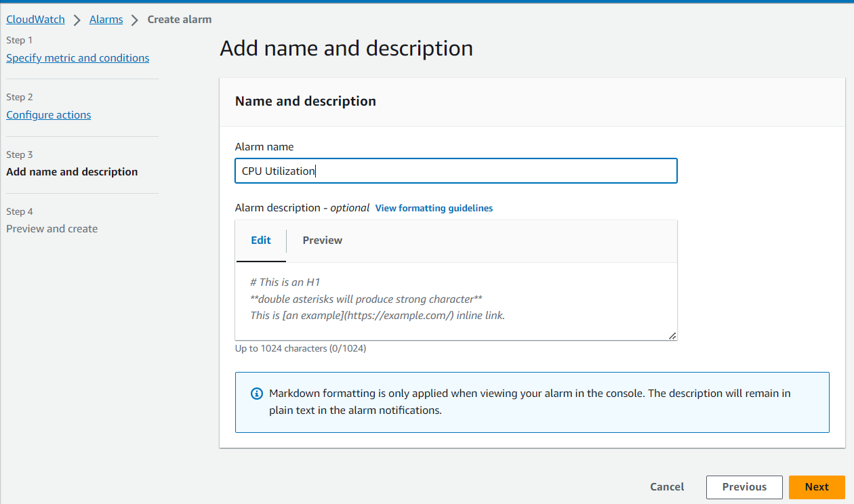This screenshot has width=854, height=504.
Task: Click the Create alarm breadcrumb text
Action: tap(180, 20)
